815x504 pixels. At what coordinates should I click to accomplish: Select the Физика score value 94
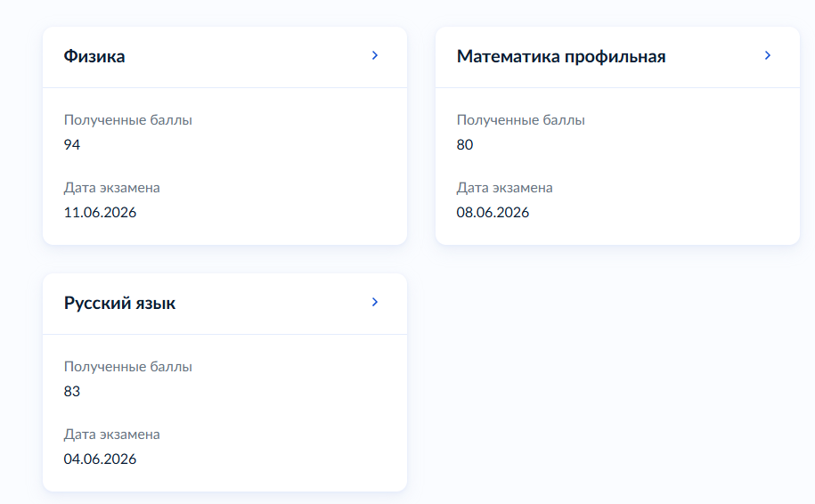point(72,144)
